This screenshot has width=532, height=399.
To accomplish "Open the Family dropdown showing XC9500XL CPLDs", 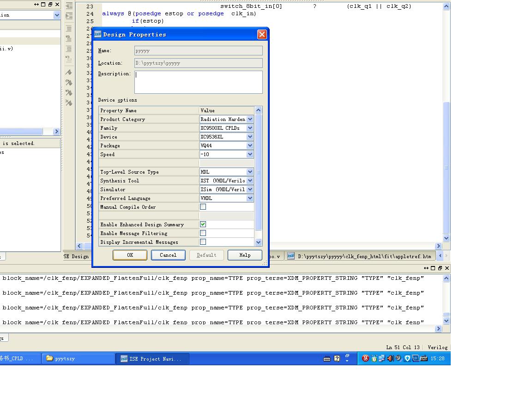I will click(250, 128).
